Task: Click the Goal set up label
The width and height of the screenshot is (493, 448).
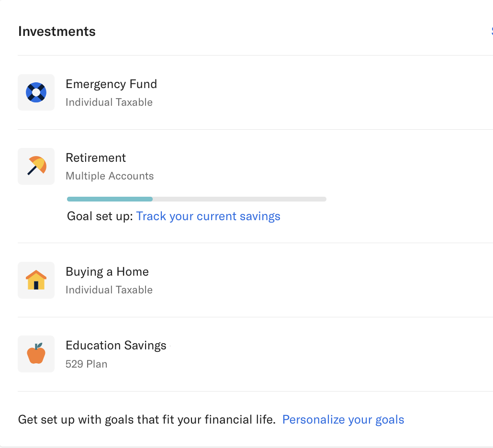Action: [100, 216]
